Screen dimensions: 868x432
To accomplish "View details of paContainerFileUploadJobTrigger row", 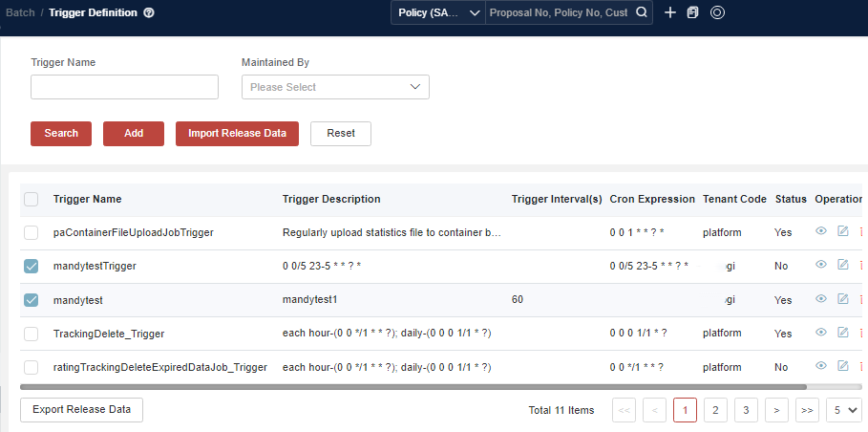I will click(x=821, y=231).
